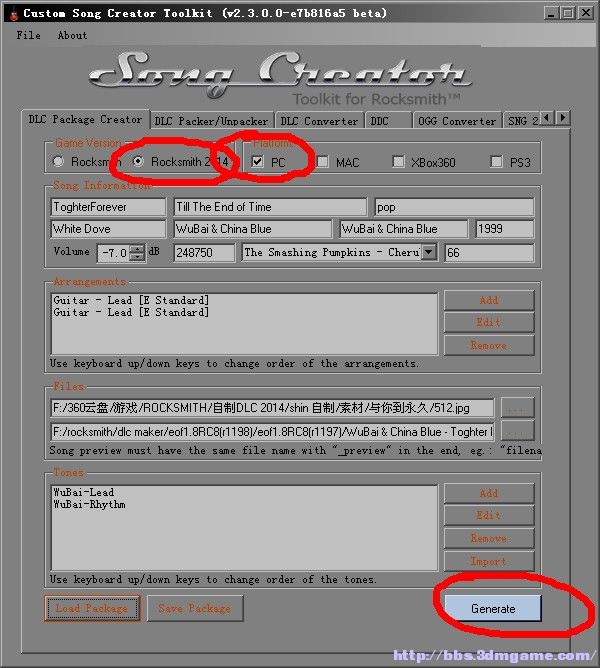This screenshot has height=668, width=600.
Task: Switch to the DLC Converter tab
Action: [319, 121]
